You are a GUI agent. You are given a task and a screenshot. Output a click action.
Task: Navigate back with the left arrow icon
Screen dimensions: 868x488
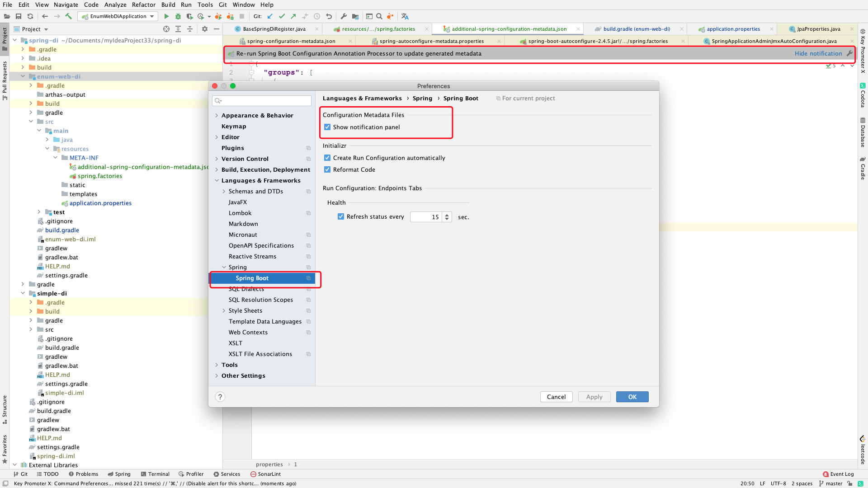click(x=45, y=16)
